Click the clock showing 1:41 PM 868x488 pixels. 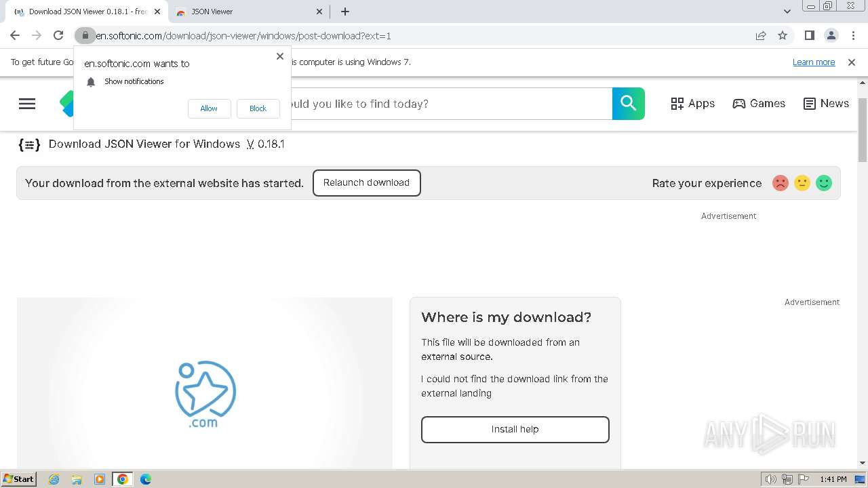833,479
